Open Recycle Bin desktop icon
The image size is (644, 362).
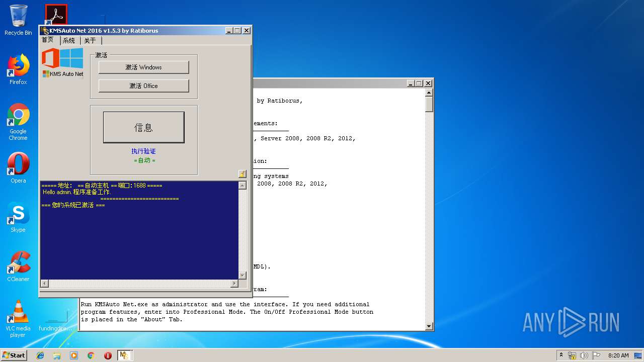pos(18,20)
